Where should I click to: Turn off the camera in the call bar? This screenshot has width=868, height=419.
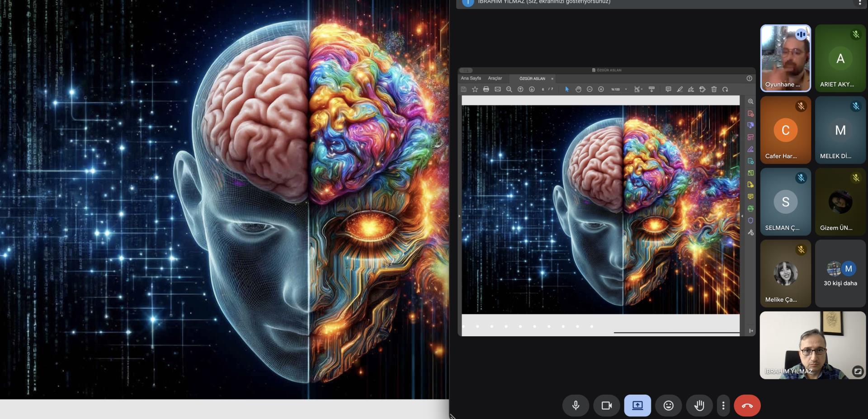coord(606,405)
